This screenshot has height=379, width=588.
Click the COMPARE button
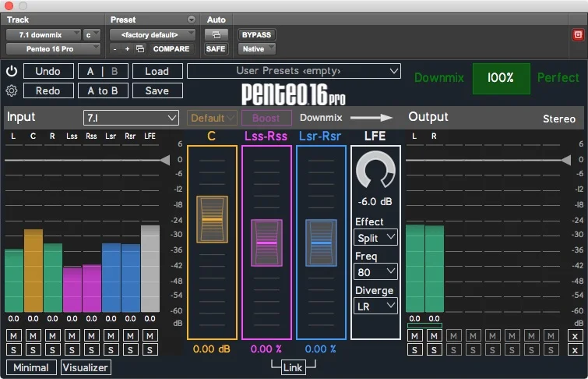pos(171,49)
